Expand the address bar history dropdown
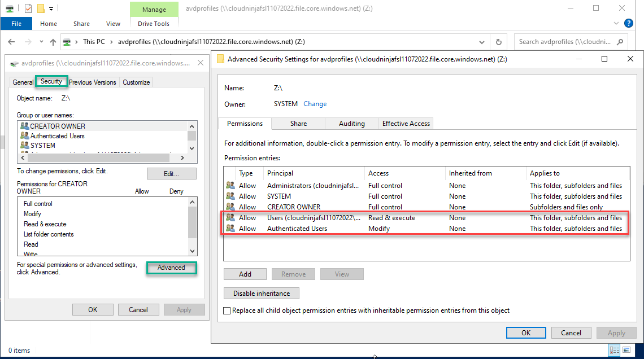This screenshot has width=644, height=359. (x=482, y=42)
